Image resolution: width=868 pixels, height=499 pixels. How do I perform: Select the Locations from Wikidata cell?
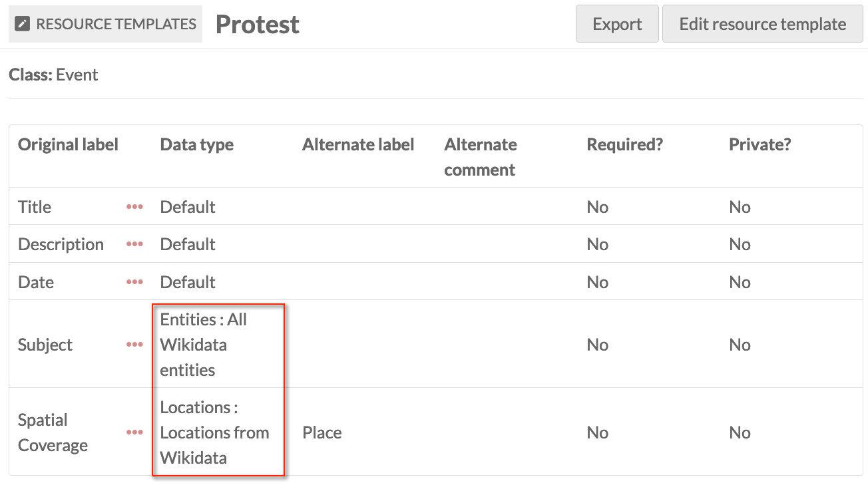tap(214, 432)
